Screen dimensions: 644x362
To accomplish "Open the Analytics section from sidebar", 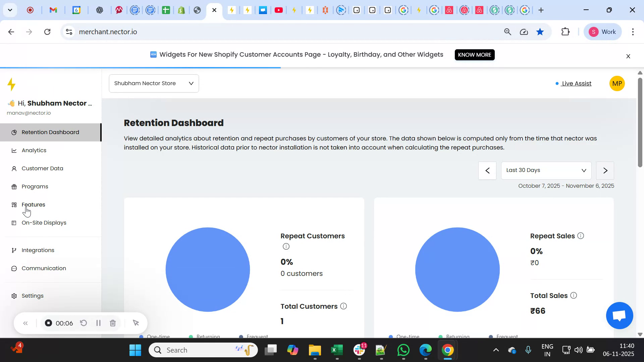I will (34, 150).
